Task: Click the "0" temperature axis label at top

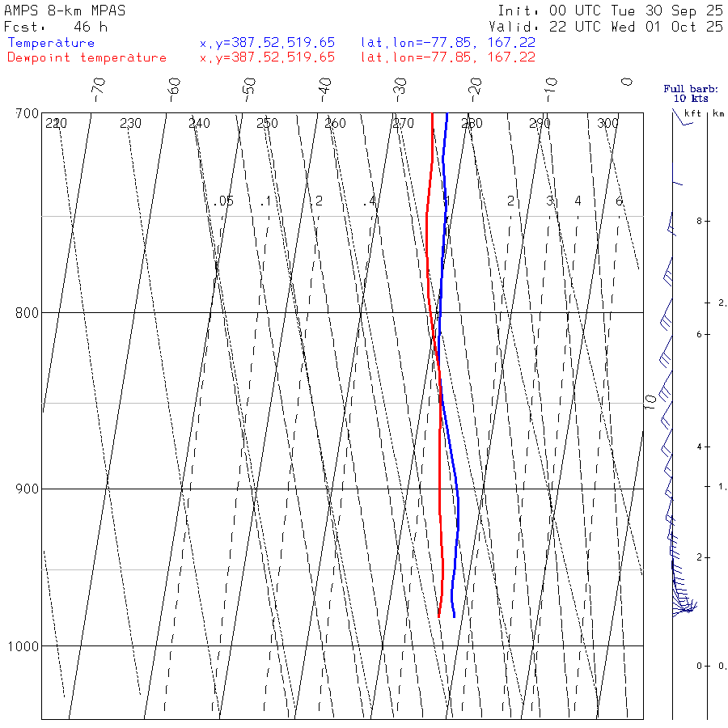Action: click(627, 82)
